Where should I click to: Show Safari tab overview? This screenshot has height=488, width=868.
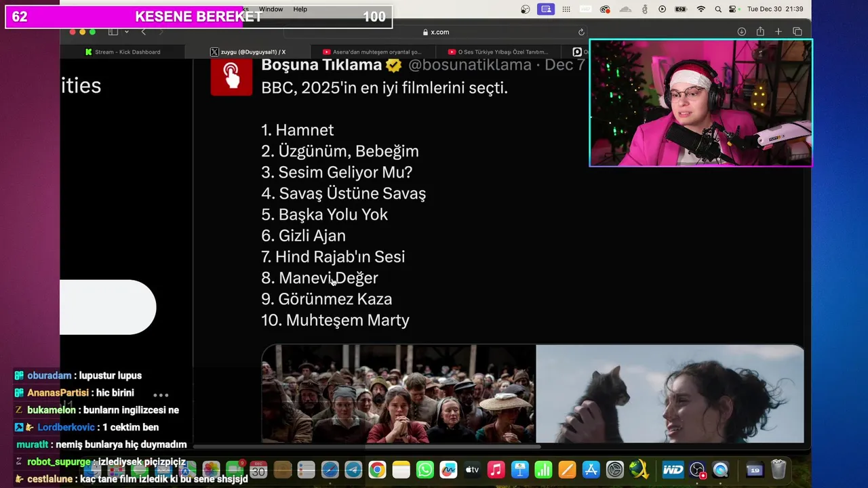click(x=797, y=32)
